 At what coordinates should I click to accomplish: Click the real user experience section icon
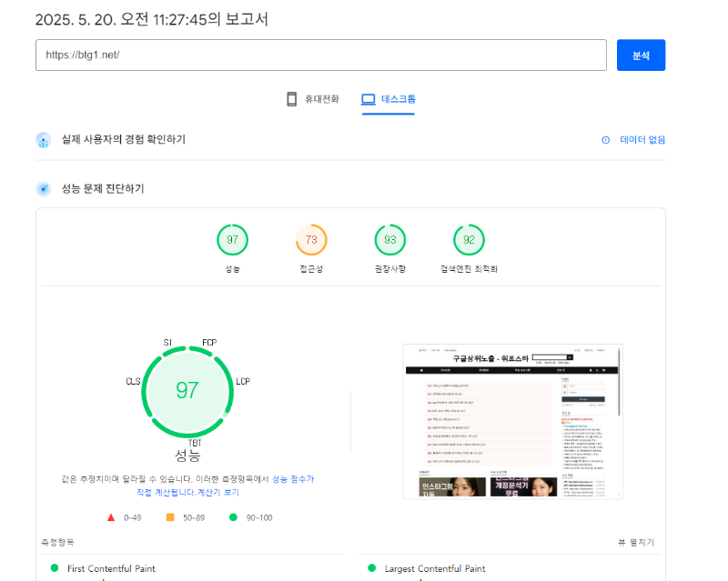pyautogui.click(x=44, y=140)
